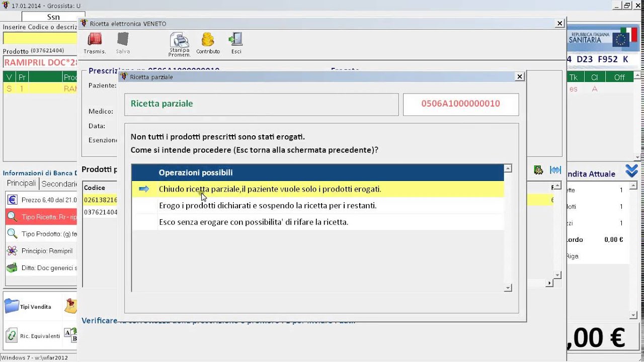Select 'Esco senza erogare' option

pos(317,222)
